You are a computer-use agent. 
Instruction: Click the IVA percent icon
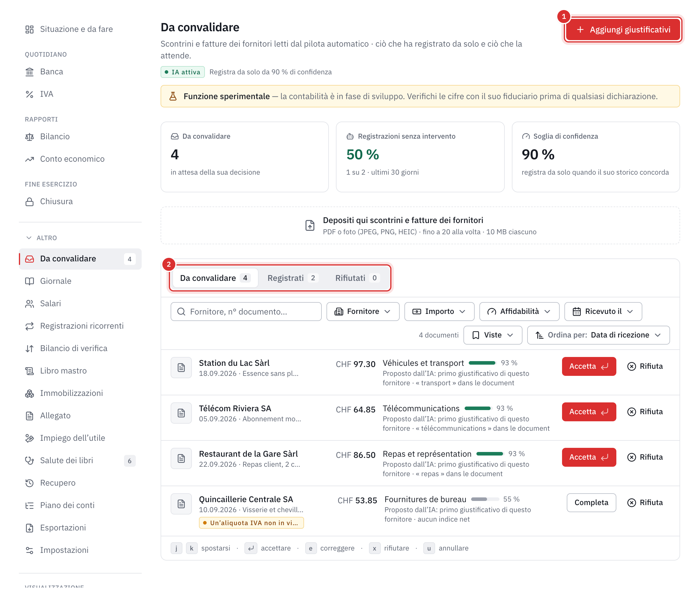pos(30,94)
